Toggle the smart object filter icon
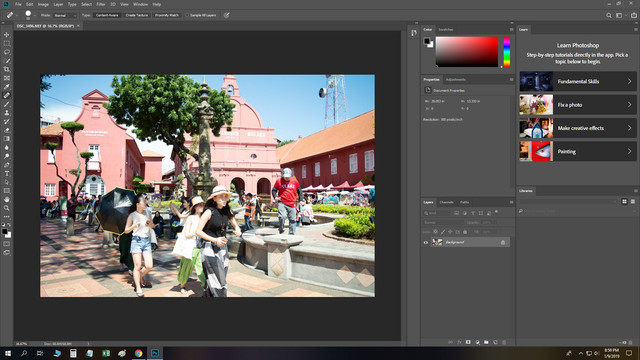Image resolution: width=640 pixels, height=360 pixels. click(x=489, y=213)
